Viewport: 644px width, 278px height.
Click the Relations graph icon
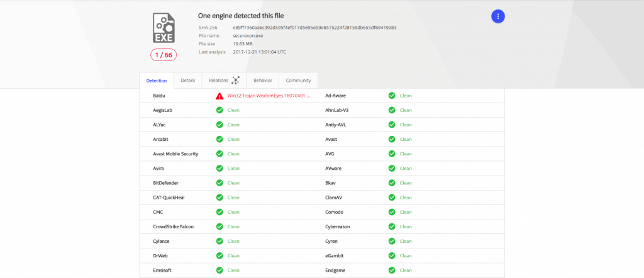pos(235,81)
